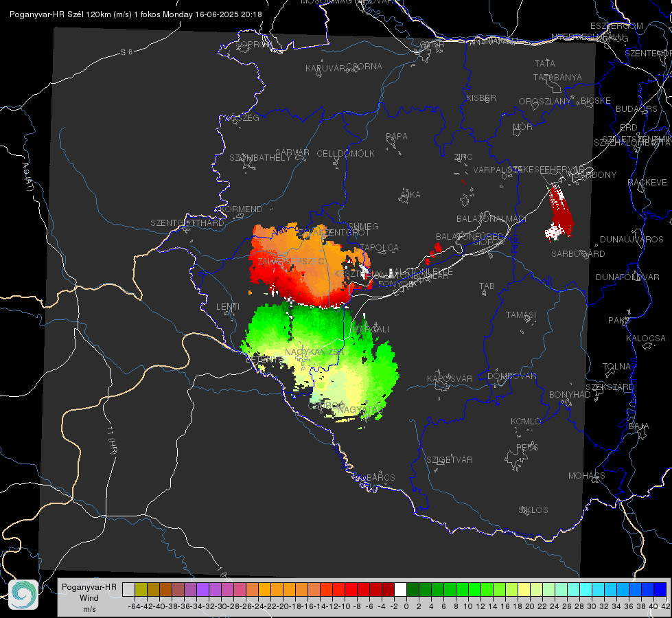Screen dimensions: 672x618
Task: Choose the olive swatch above -64 label
Action: pyautogui.click(x=141, y=589)
